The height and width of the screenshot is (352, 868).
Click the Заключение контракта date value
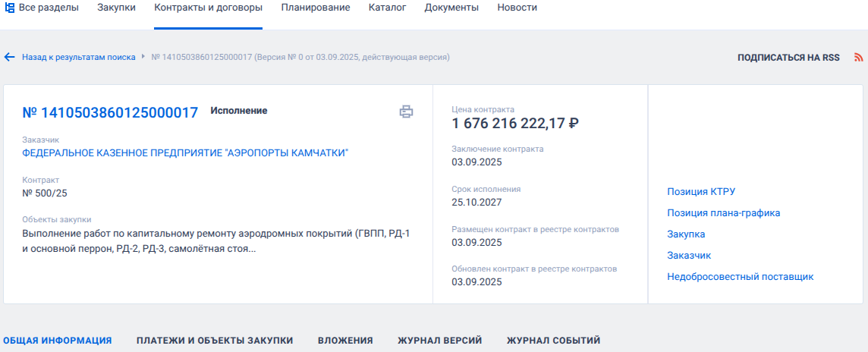(476, 162)
